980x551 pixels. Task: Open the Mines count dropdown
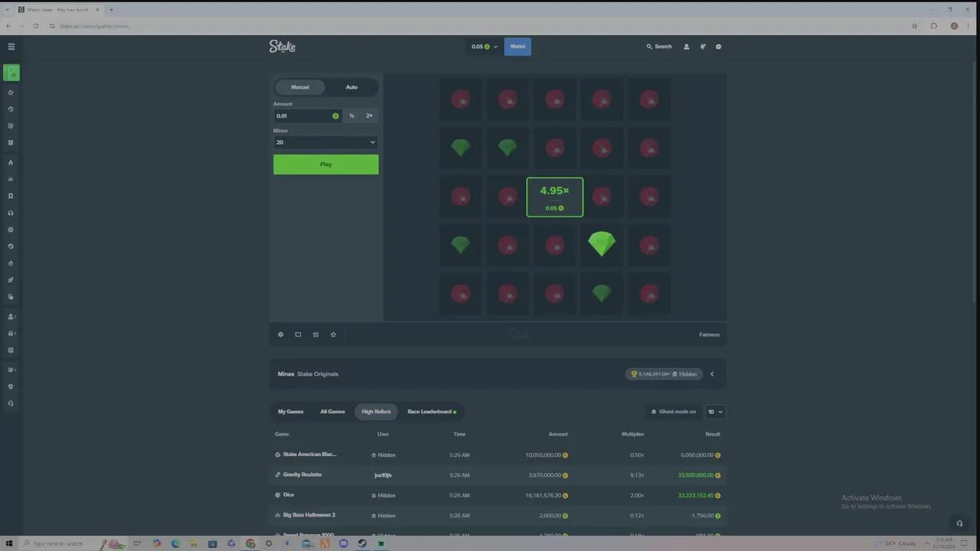click(x=325, y=142)
